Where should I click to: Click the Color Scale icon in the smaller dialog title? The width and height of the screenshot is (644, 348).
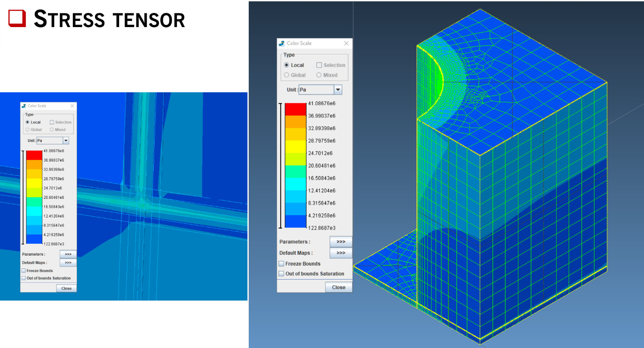[x=24, y=106]
